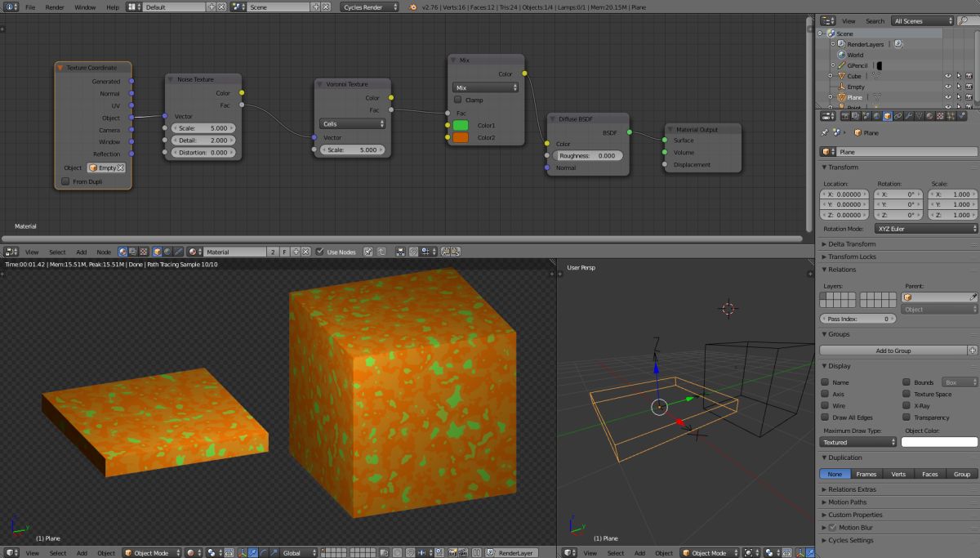980x558 pixels.
Task: Click the pin icon beside Plane breadcrumb
Action: click(824, 132)
